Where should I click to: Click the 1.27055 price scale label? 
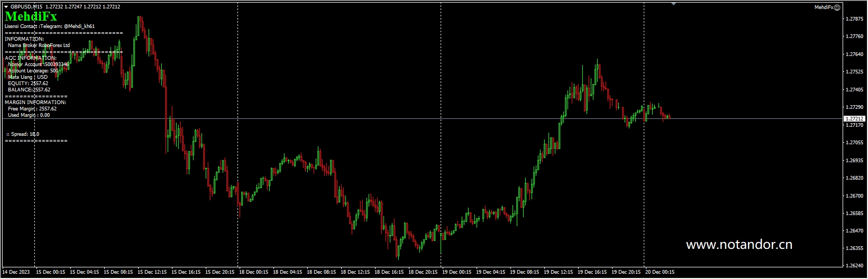[855, 143]
